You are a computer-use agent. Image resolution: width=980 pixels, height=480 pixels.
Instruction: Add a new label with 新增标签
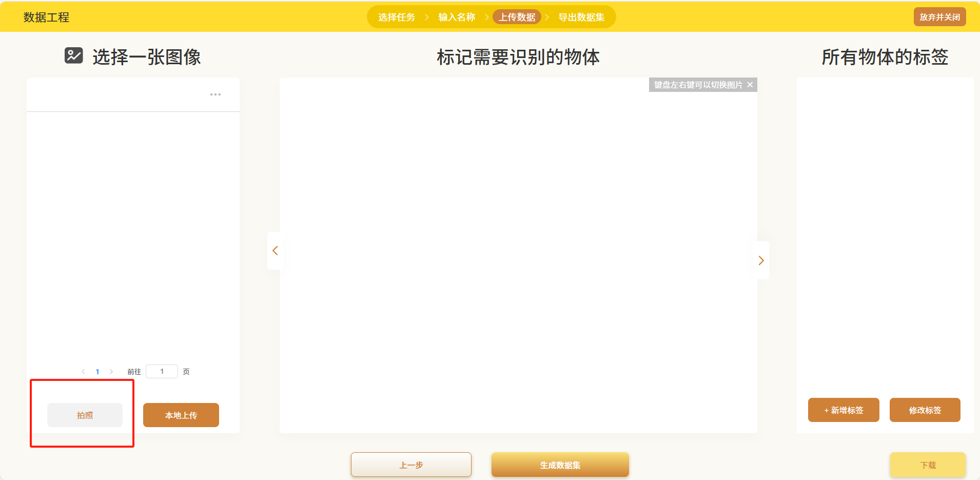click(843, 410)
